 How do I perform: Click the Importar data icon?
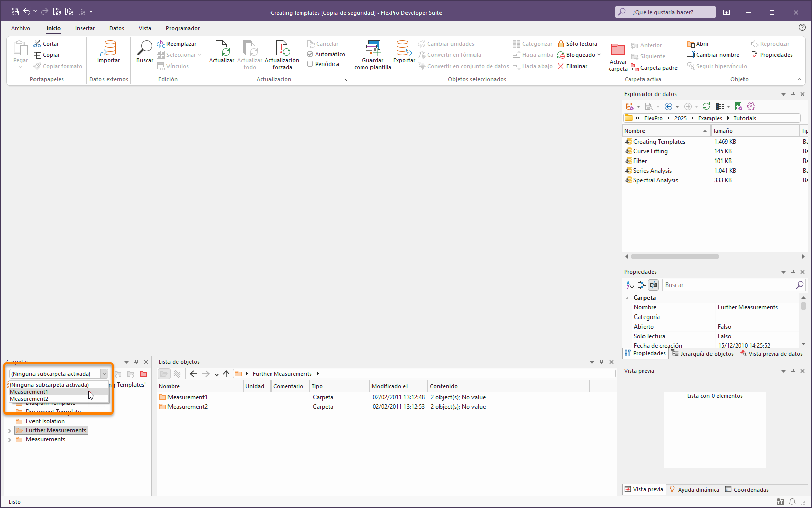pyautogui.click(x=109, y=49)
